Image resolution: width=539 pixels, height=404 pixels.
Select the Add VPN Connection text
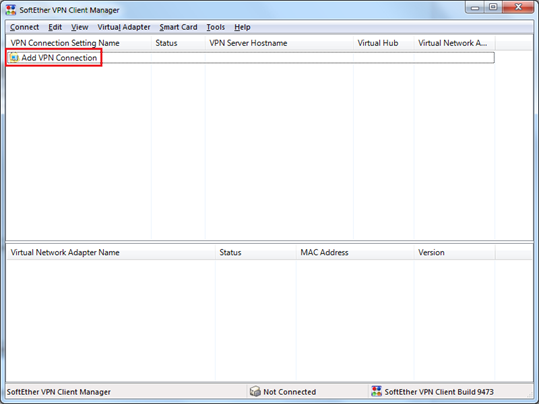(59, 58)
